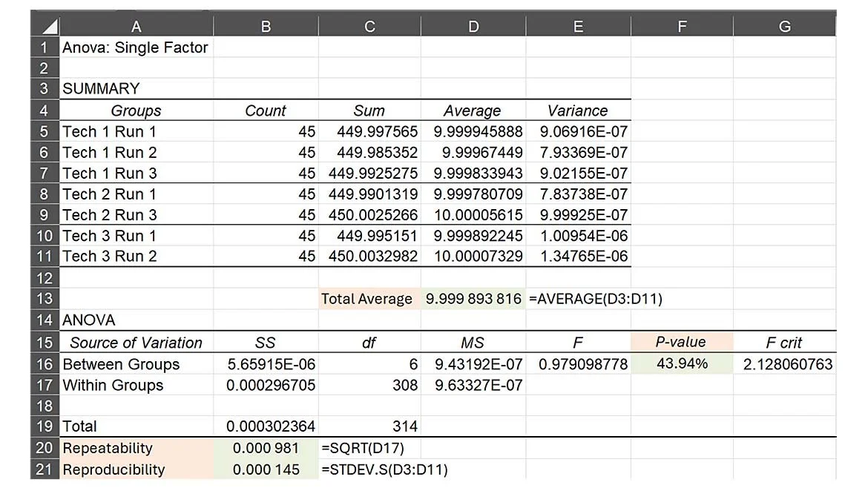
Task: Click the 'Average' header cell
Action: pos(473,110)
